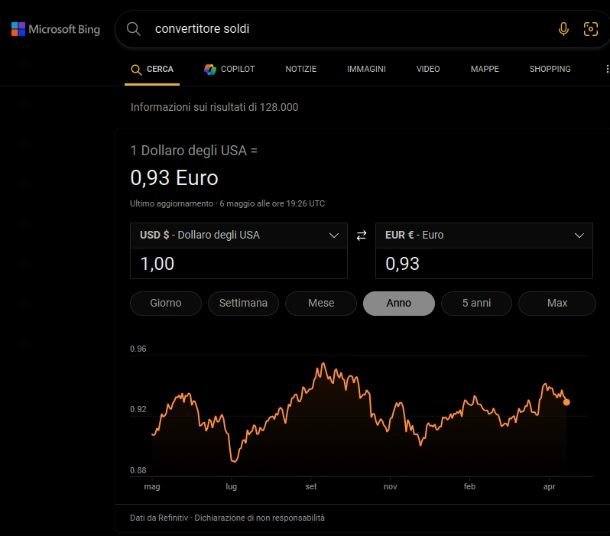Open Dichiarazione di non responsabilità link
Screen dimensions: 610x536
point(259,518)
